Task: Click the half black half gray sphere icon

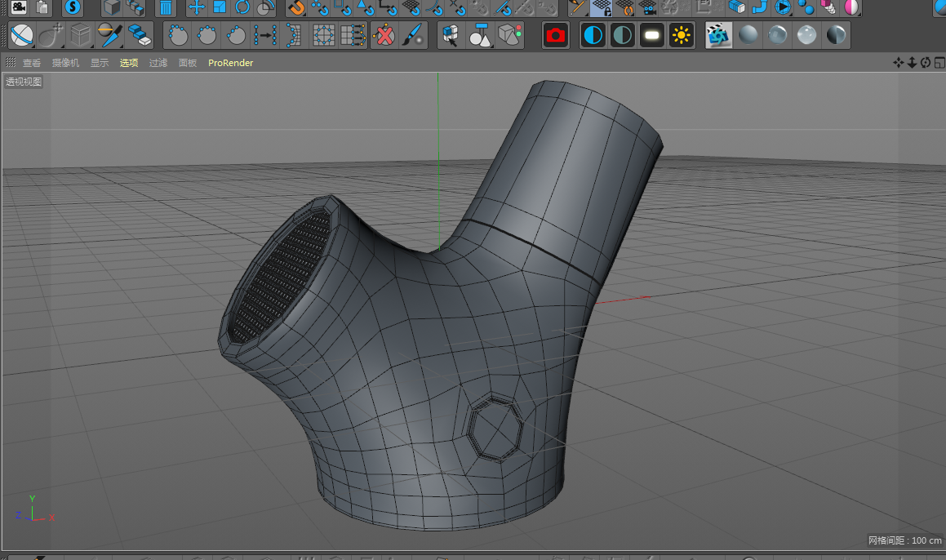Action: tap(836, 36)
